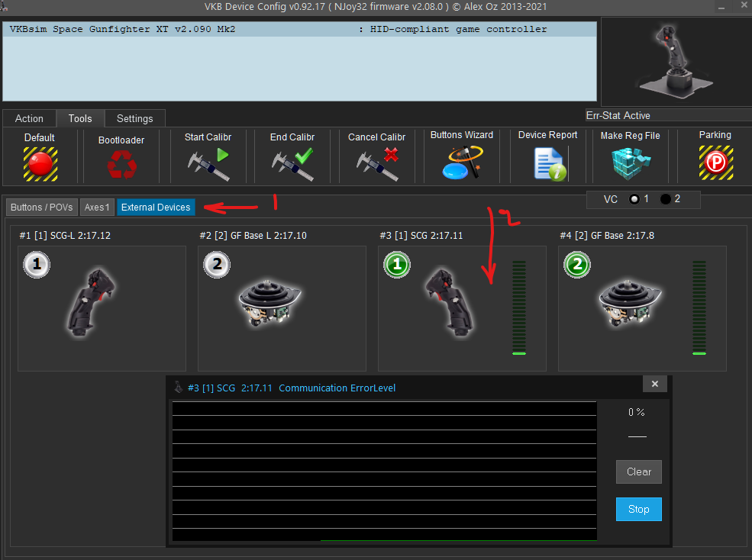Open the Bootloader recycle icon
This screenshot has width=752, height=560.
coord(121,164)
